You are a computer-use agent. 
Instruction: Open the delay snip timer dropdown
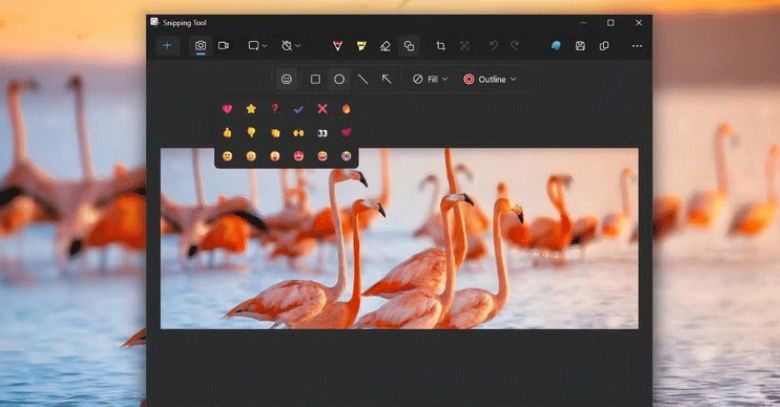click(291, 46)
